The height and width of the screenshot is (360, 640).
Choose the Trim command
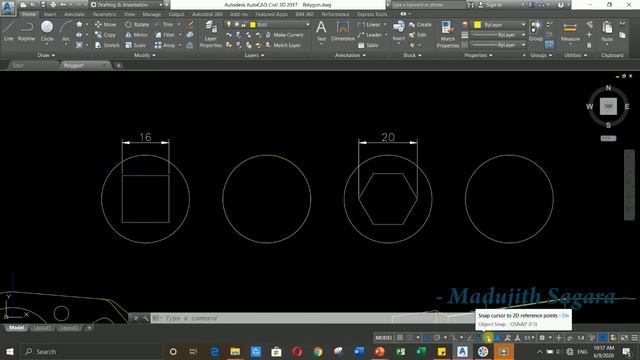coord(164,24)
